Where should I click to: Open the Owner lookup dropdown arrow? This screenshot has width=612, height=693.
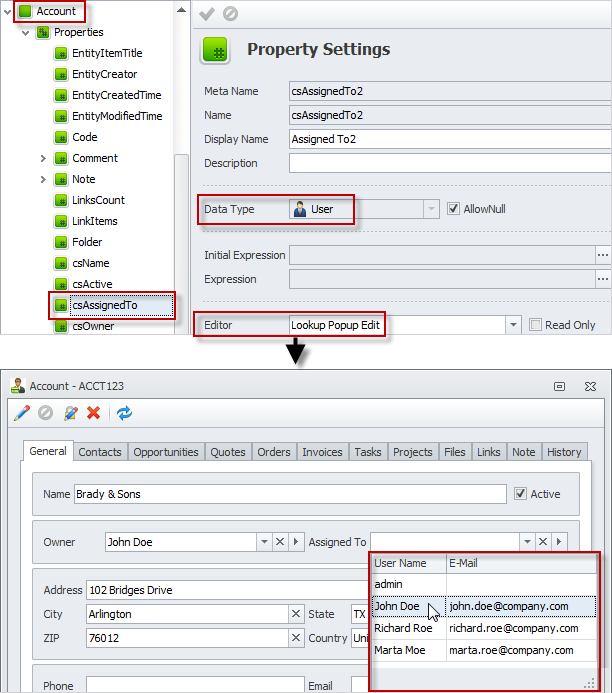point(264,542)
